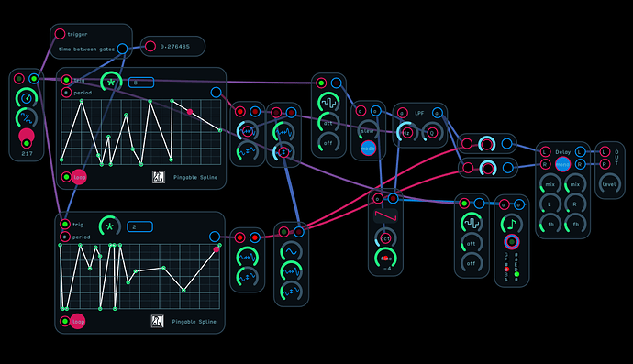Image resolution: width=633 pixels, height=364 pixels.
Task: Click the trigger input port
Action: (60, 34)
